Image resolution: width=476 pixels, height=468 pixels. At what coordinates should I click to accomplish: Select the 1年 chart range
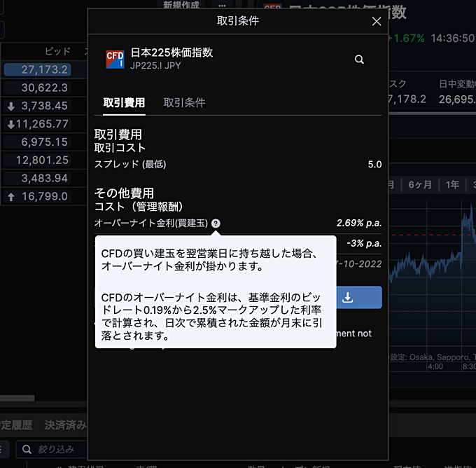point(452,184)
